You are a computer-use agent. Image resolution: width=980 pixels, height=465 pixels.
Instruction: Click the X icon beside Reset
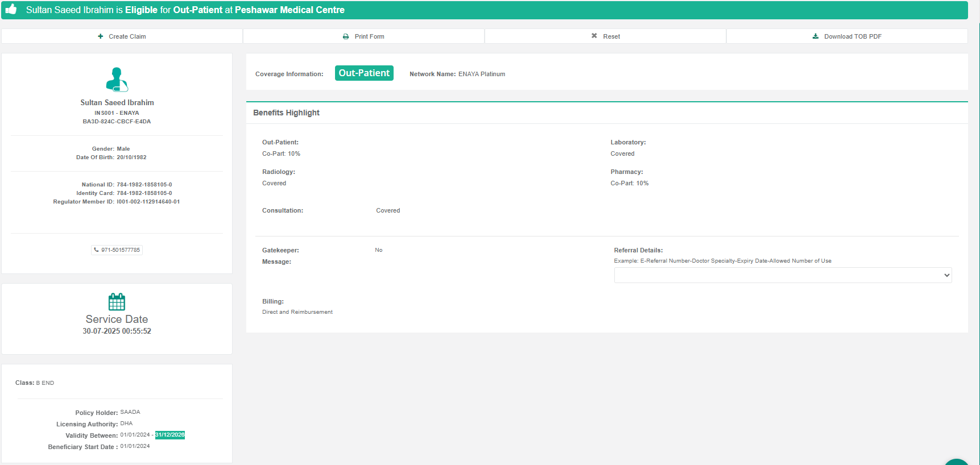pyautogui.click(x=594, y=36)
